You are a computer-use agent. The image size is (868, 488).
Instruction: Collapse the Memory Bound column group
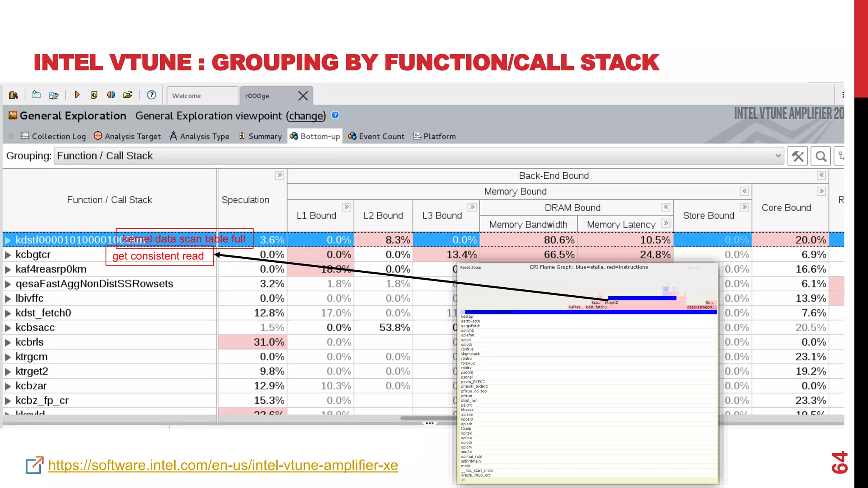click(x=744, y=191)
